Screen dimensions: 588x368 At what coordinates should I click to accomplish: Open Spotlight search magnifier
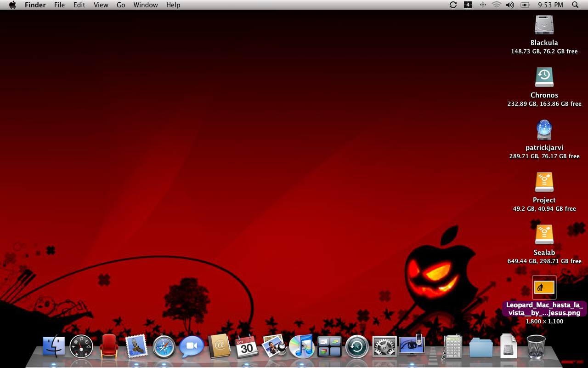click(x=575, y=5)
